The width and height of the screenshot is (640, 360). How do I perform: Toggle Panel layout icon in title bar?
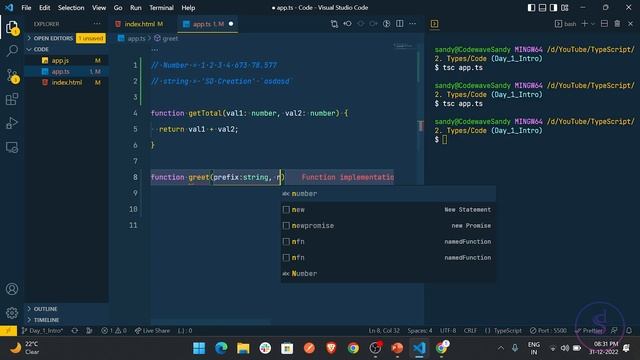point(542,8)
